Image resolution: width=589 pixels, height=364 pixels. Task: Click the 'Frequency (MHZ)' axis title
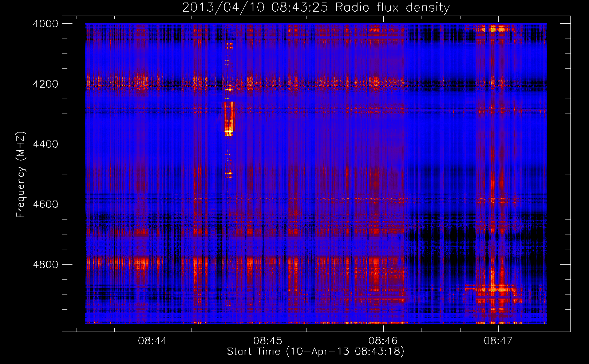21,175
